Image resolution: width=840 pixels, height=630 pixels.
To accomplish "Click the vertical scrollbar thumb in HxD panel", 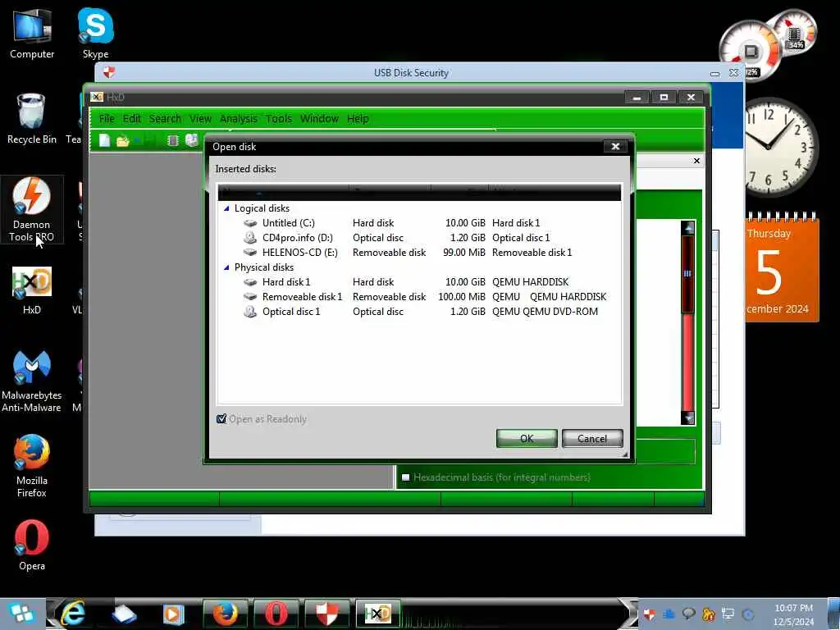I will click(688, 274).
